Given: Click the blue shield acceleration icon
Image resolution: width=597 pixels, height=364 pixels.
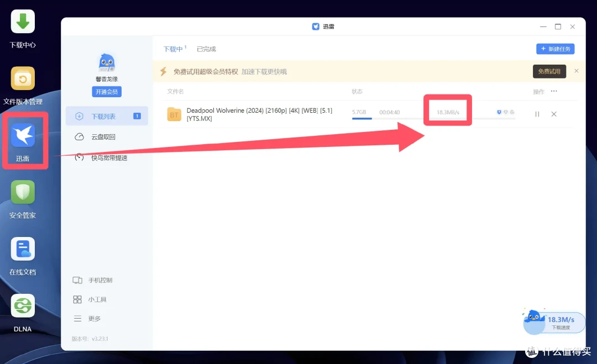Looking at the screenshot, I should tap(499, 112).
